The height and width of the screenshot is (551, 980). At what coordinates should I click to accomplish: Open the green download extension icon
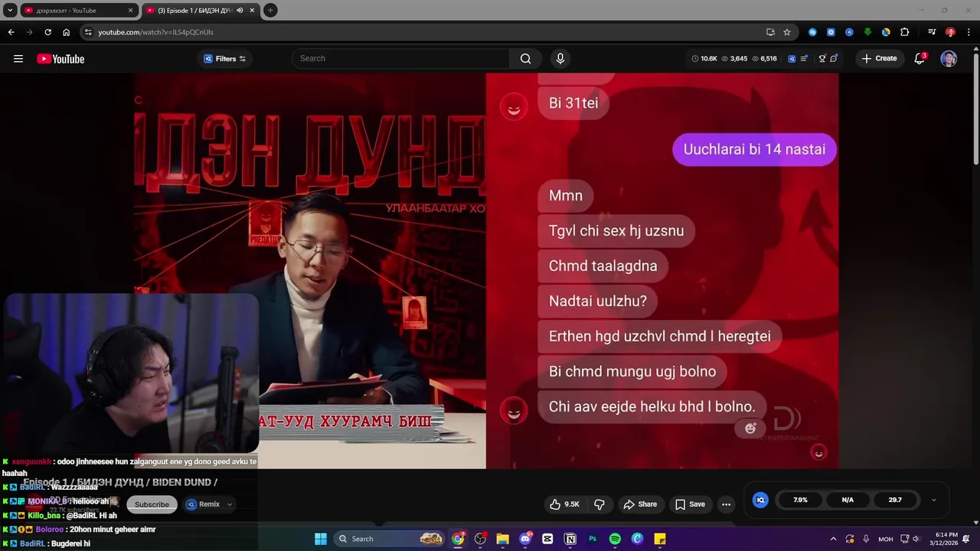click(867, 32)
